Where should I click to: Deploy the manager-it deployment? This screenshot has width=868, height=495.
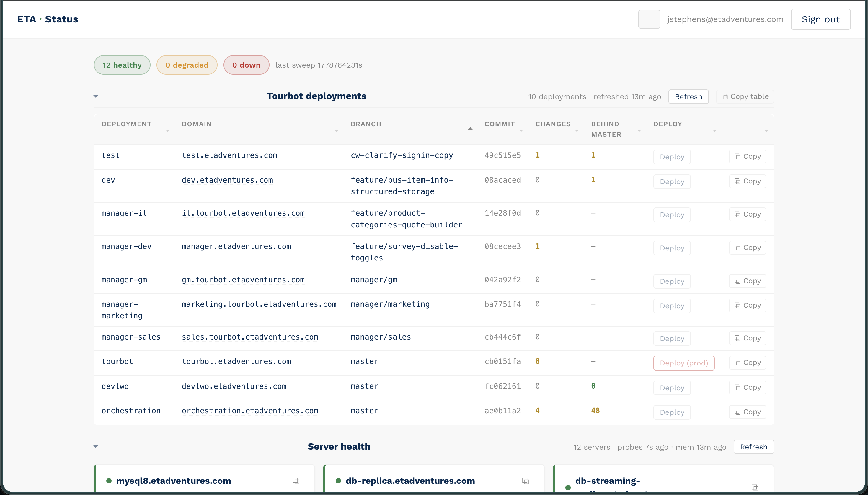point(672,215)
